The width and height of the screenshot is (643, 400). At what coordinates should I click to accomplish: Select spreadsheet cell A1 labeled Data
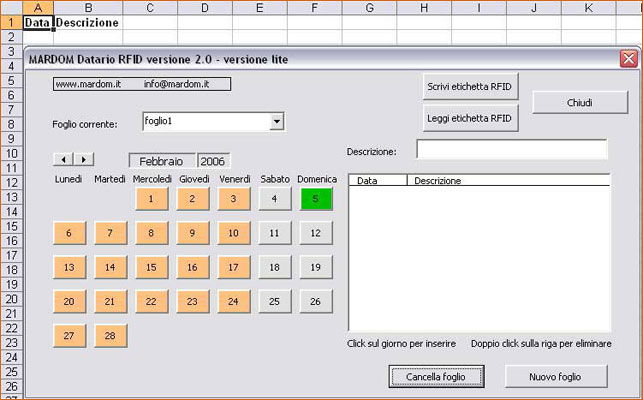pyautogui.click(x=37, y=22)
